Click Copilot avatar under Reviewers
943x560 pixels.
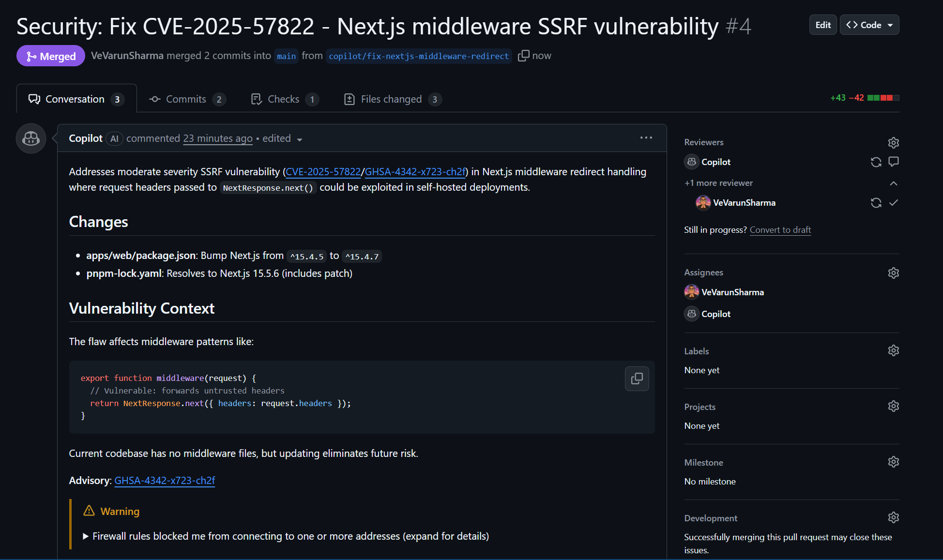(691, 162)
